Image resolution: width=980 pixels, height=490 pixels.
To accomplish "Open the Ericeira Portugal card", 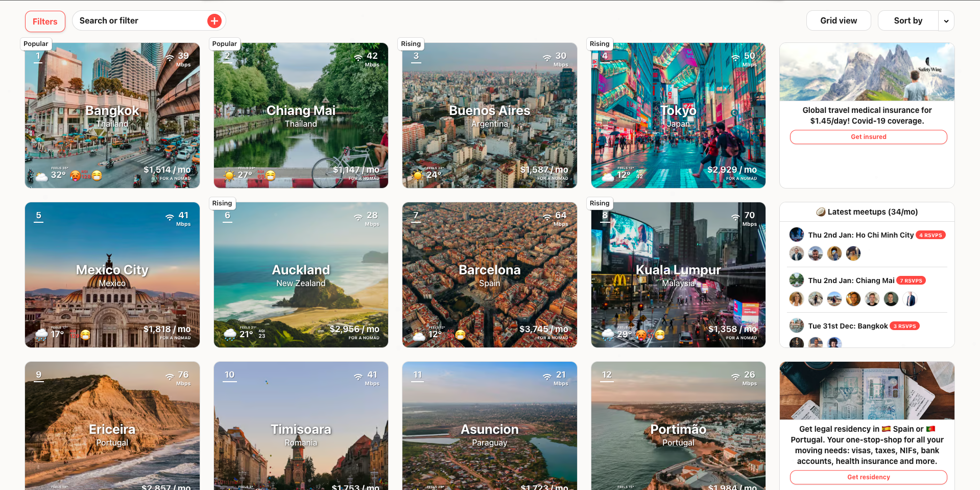I will [x=112, y=426].
